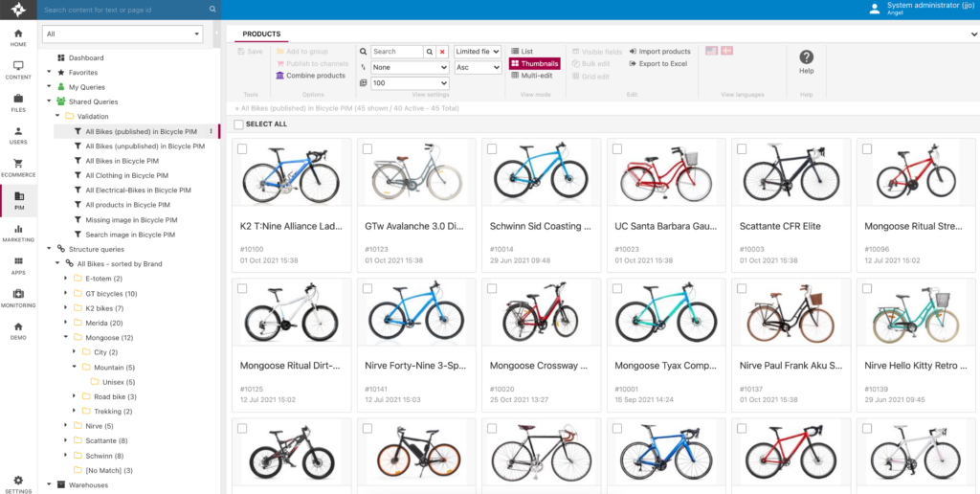The width and height of the screenshot is (980, 494).
Task: Open the Monitoring section
Action: pyautogui.click(x=18, y=298)
